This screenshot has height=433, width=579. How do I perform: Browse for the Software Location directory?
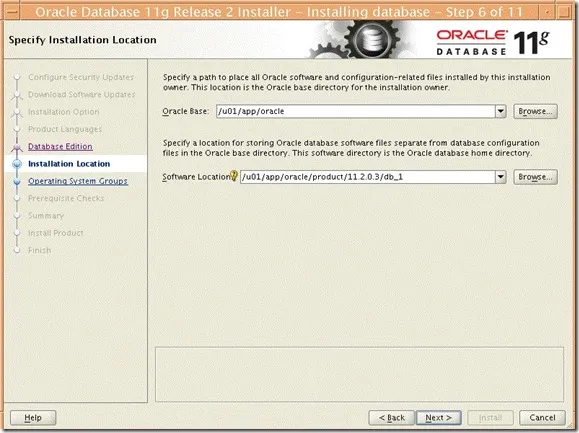[x=535, y=177]
